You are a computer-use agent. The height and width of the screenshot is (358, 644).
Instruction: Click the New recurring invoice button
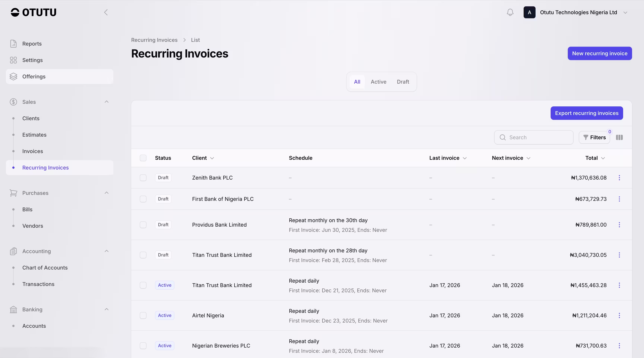point(599,53)
